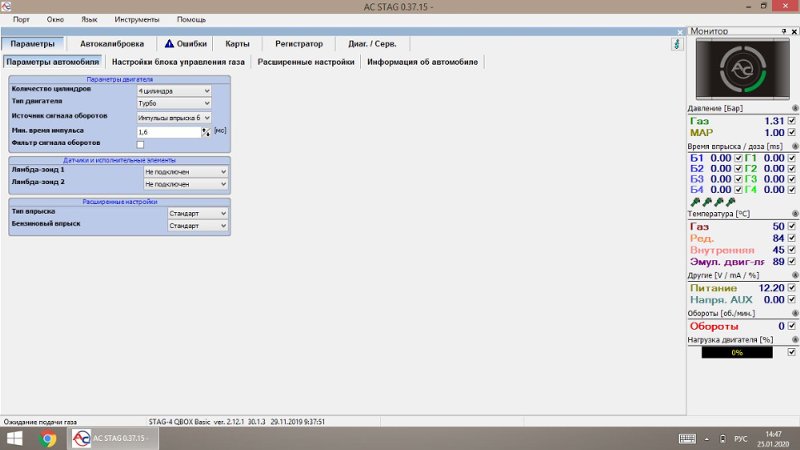The image size is (800, 450).
Task: Open Лямбда-зонд 1 dropdown
Action: 185,172
